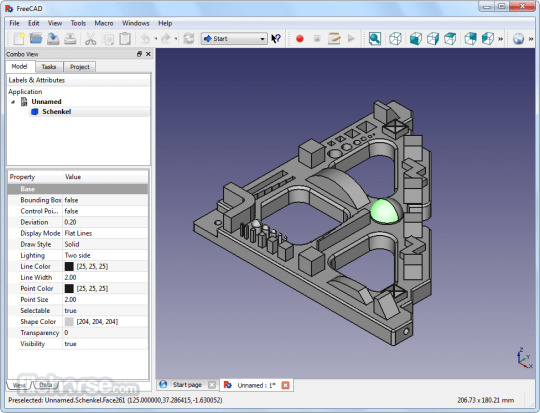Viewport: 540px width, 413px height.
Task: Click the Fit All zoom icon
Action: [x=375, y=38]
